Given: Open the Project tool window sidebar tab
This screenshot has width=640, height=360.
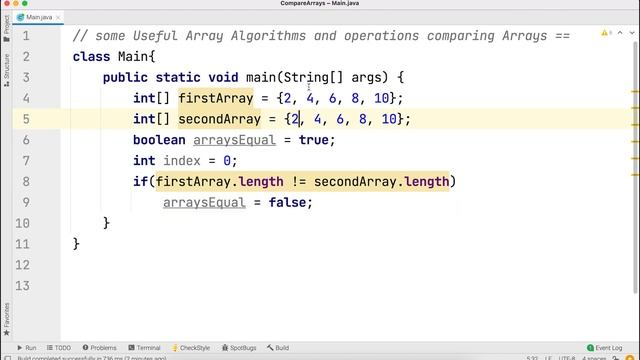Looking at the screenshot, I should pyautogui.click(x=7, y=28).
